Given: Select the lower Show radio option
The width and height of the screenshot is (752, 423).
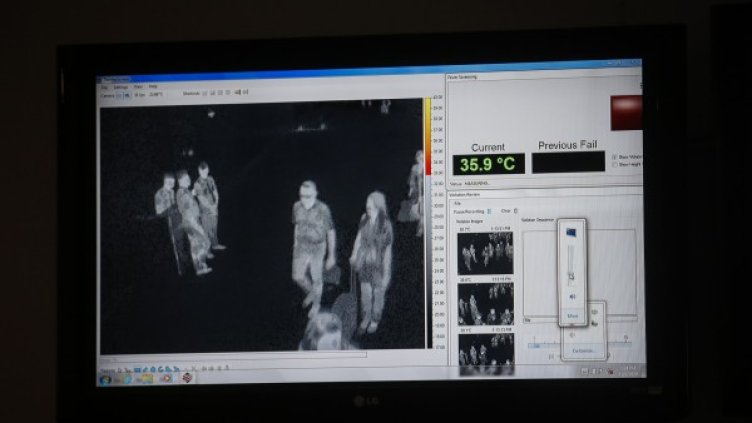Looking at the screenshot, I should click(613, 165).
